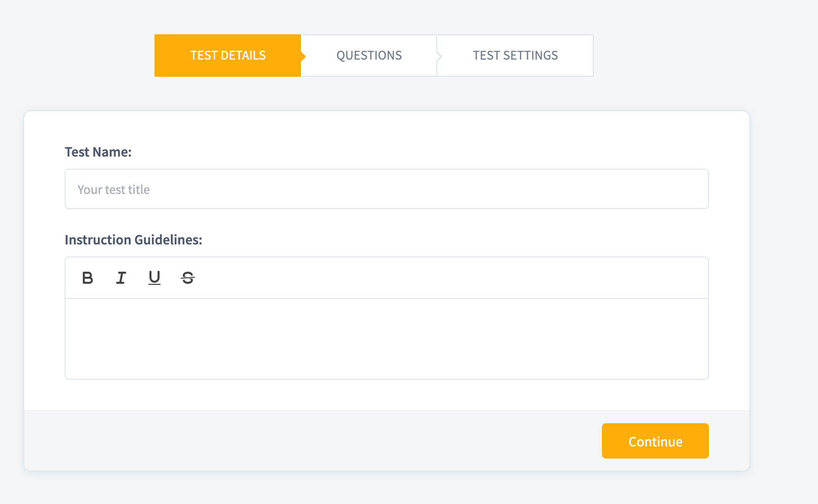Click the chevron divider before Test Settings
The width and height of the screenshot is (818, 504).
click(439, 56)
